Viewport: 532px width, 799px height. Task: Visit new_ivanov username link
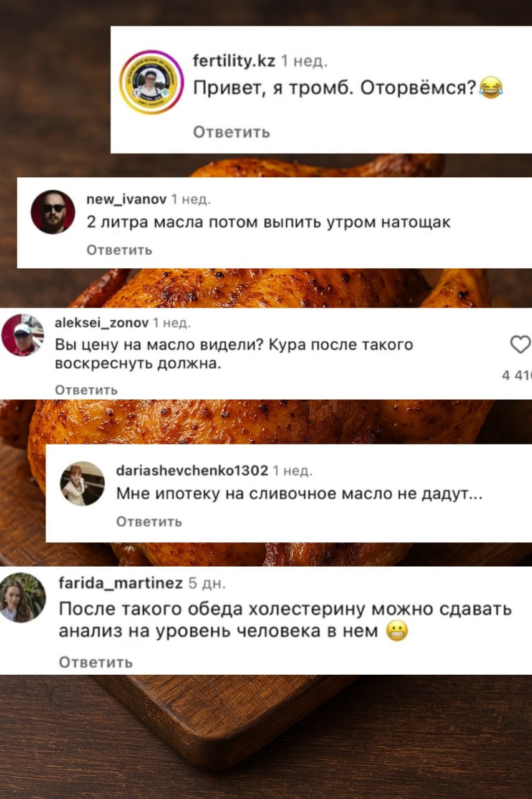127,199
